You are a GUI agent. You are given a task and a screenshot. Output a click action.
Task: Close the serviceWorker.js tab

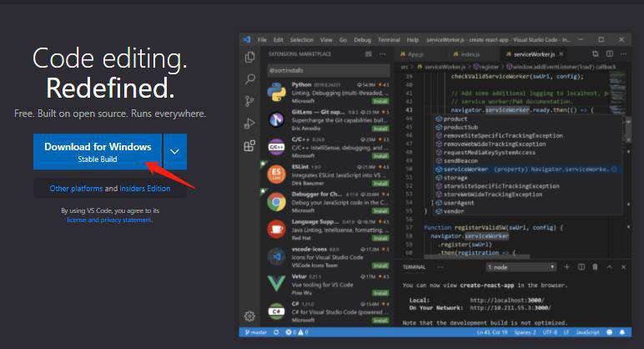(561, 53)
